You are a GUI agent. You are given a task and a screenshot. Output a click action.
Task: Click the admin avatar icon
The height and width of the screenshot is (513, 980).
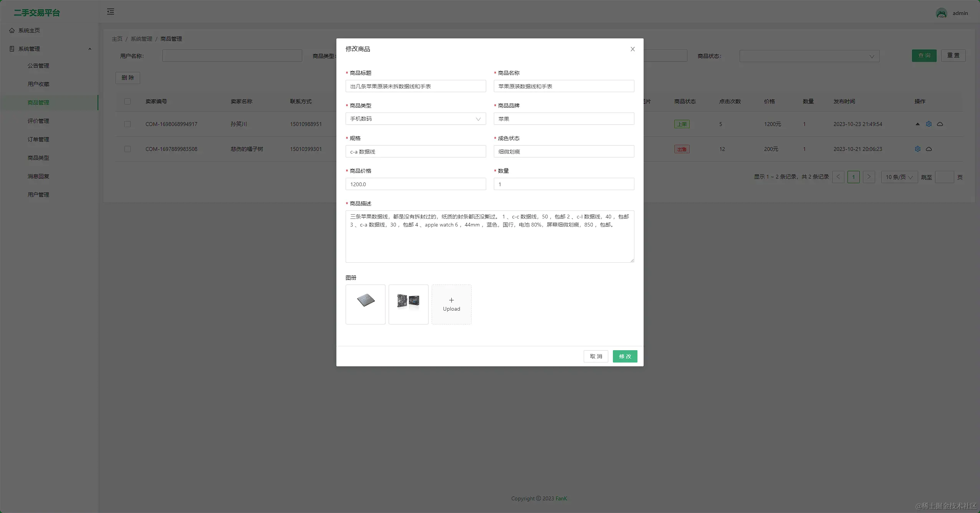tap(941, 13)
